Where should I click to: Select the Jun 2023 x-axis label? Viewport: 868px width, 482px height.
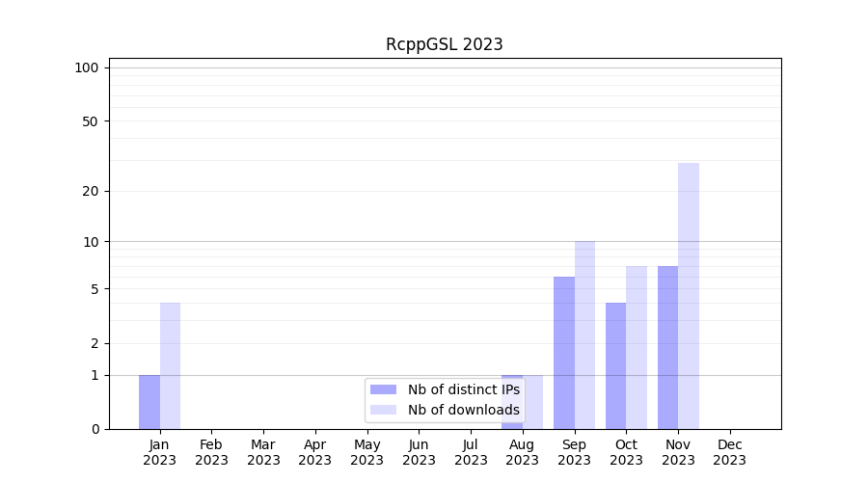pos(419,452)
